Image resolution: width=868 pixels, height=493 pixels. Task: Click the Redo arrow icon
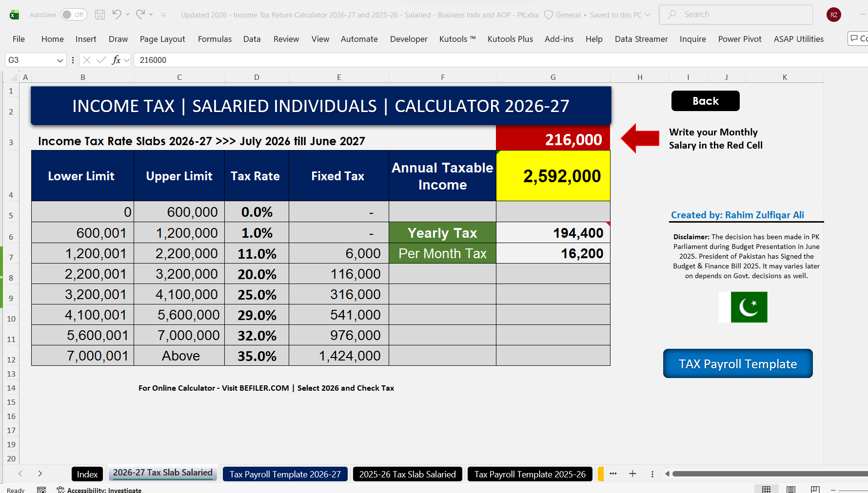[140, 15]
